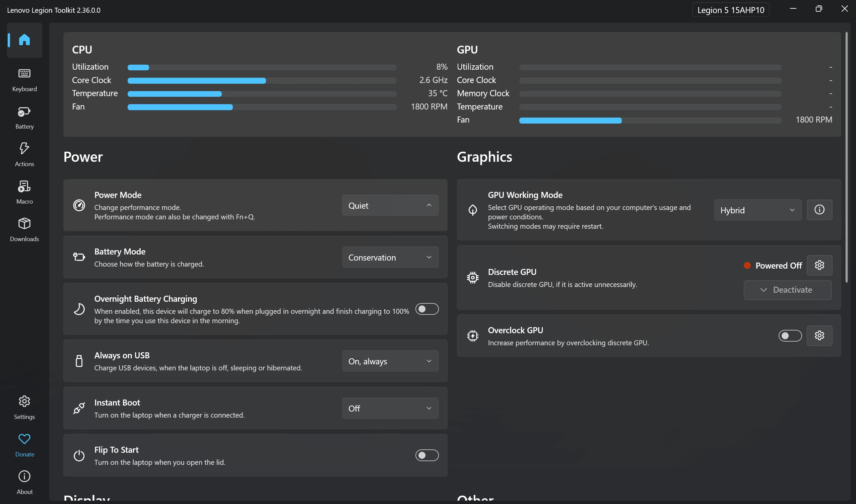
Task: Open the Keyboard section
Action: click(x=24, y=80)
